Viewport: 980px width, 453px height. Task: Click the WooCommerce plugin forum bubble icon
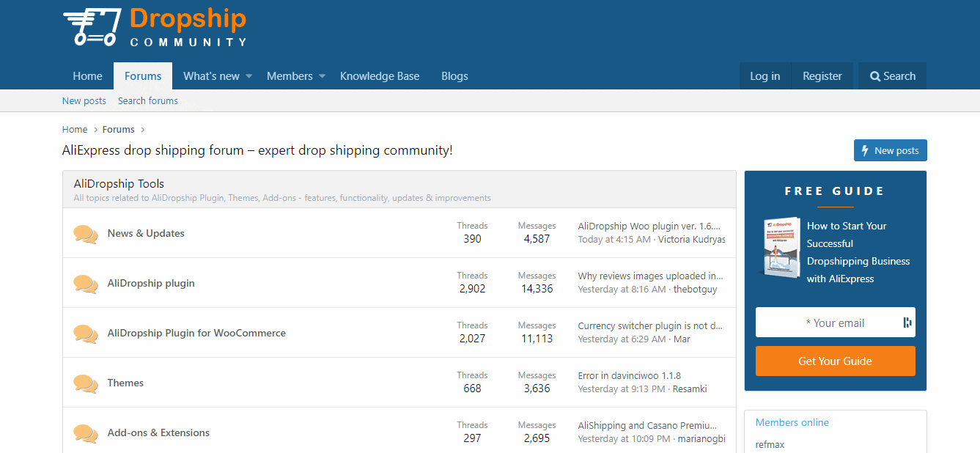click(x=86, y=334)
